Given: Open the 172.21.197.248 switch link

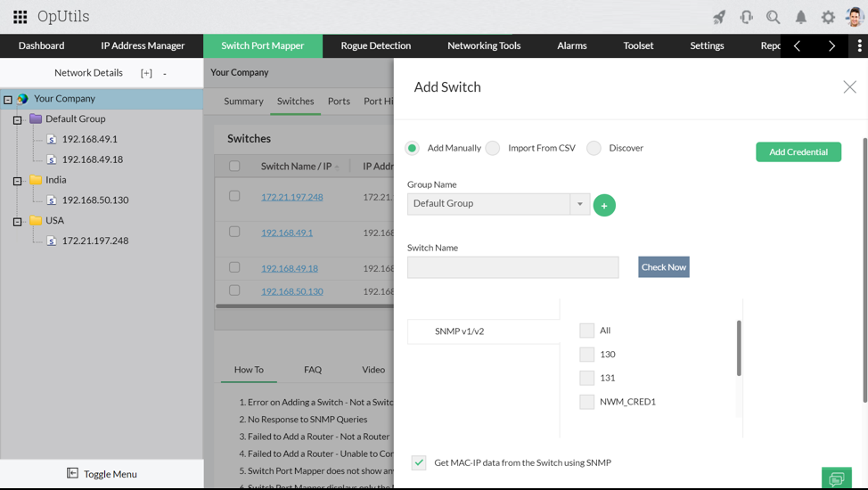Looking at the screenshot, I should [x=292, y=197].
